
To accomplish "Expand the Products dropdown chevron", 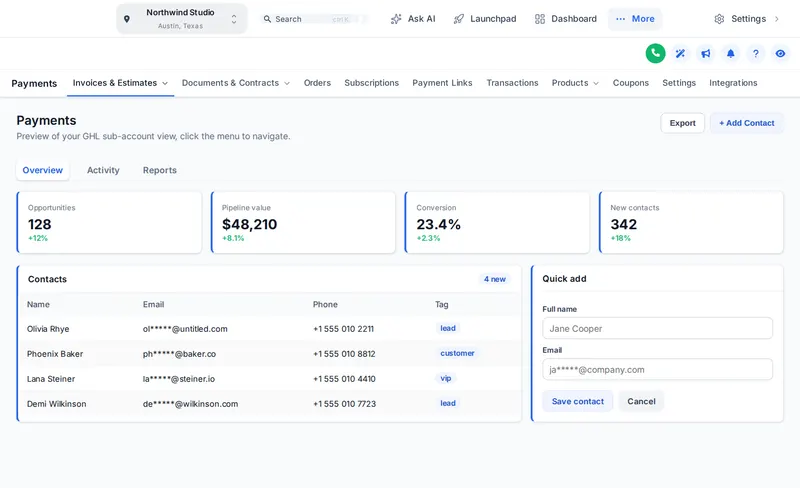I will coord(596,83).
